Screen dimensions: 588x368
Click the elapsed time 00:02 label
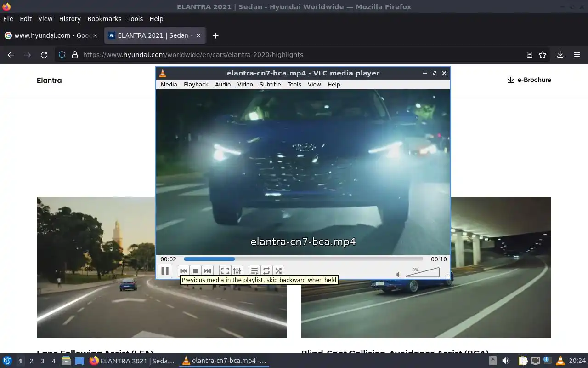[x=168, y=259]
